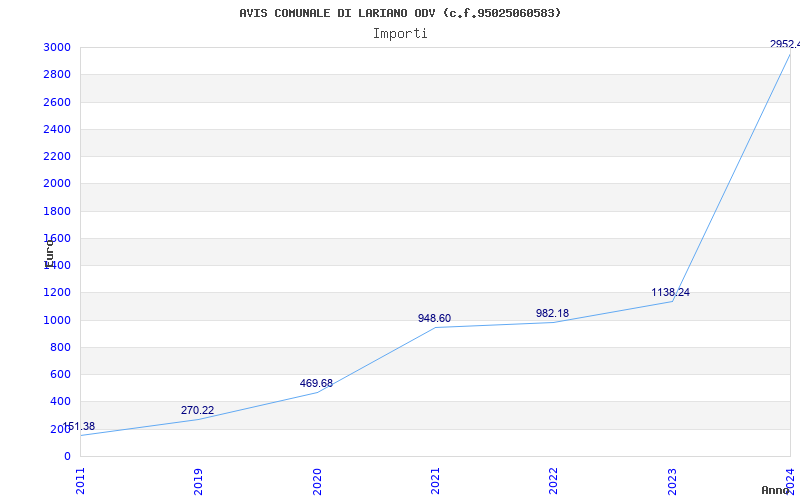Click the 1200 y-axis value

57,293
